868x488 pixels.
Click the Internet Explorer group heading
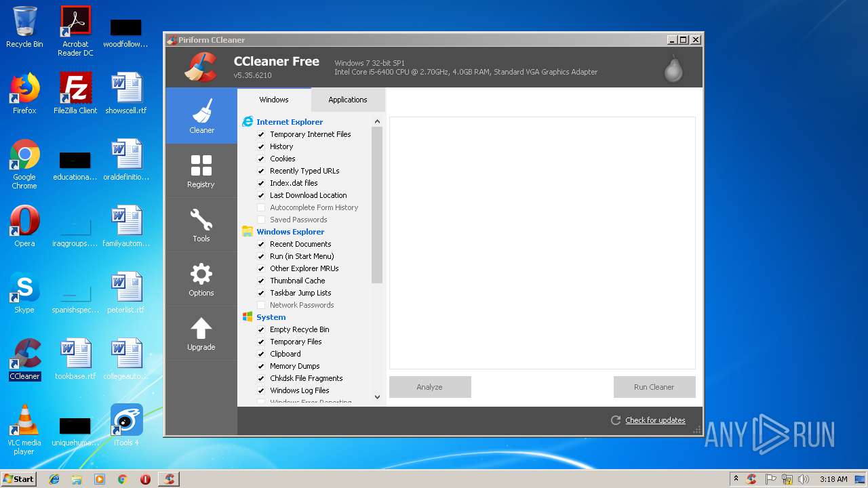(290, 122)
